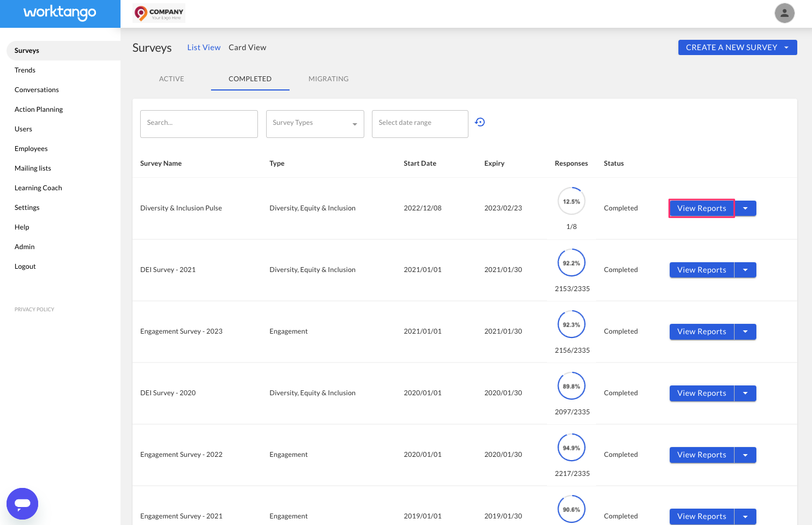Image resolution: width=812 pixels, height=525 pixels.
Task: Open the support chat widget
Action: click(22, 503)
